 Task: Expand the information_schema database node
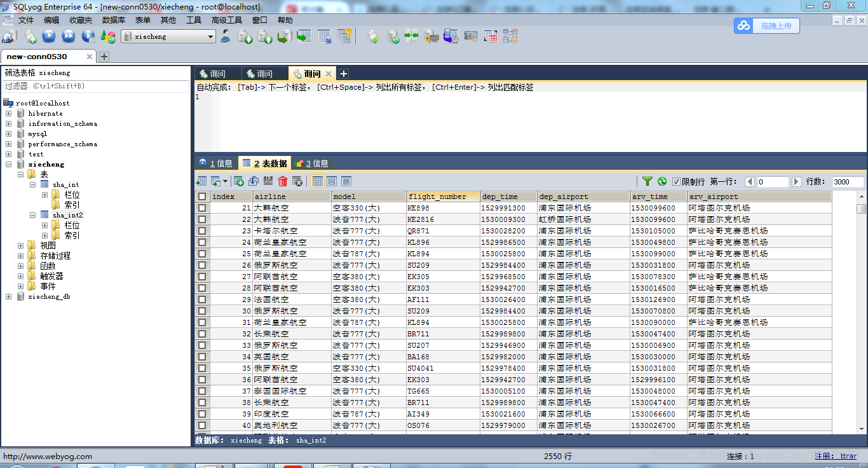coord(8,123)
